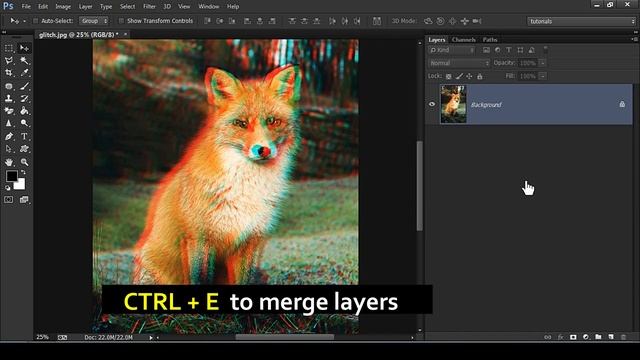The image size is (640, 360).
Task: Toggle Quick Mask mode
Action: tap(9, 200)
